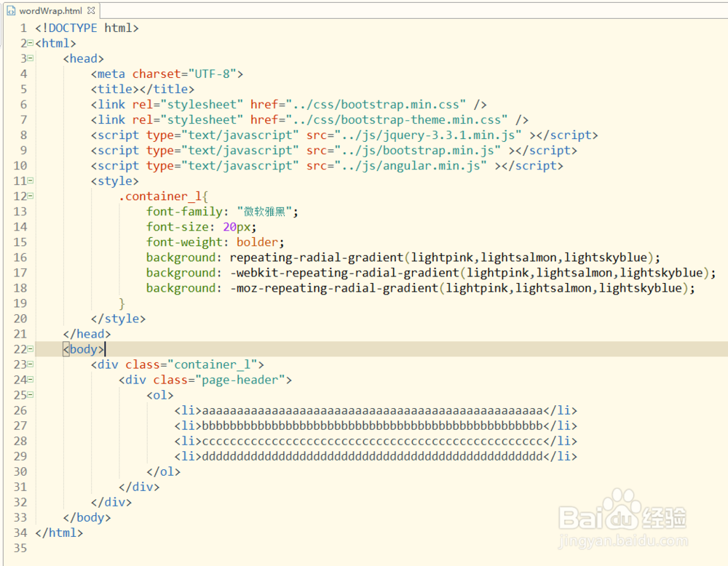Click the closing style tag on line 20
The image size is (728, 566).
point(119,319)
